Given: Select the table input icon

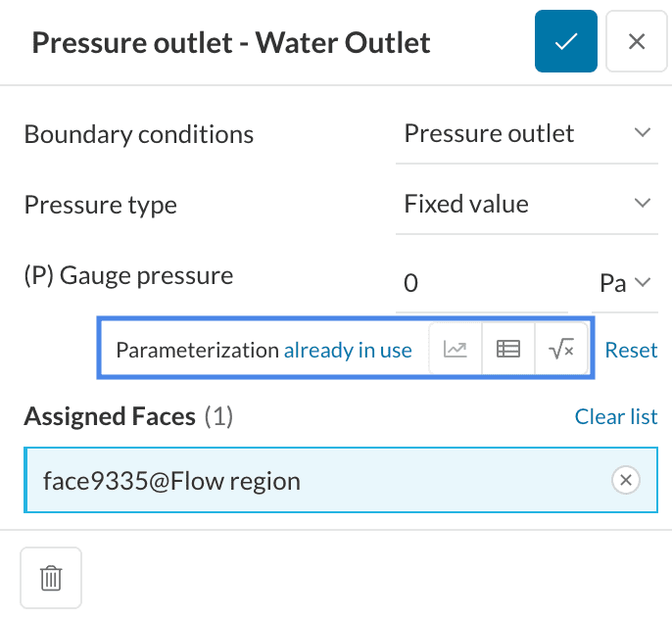Looking at the screenshot, I should (x=508, y=350).
